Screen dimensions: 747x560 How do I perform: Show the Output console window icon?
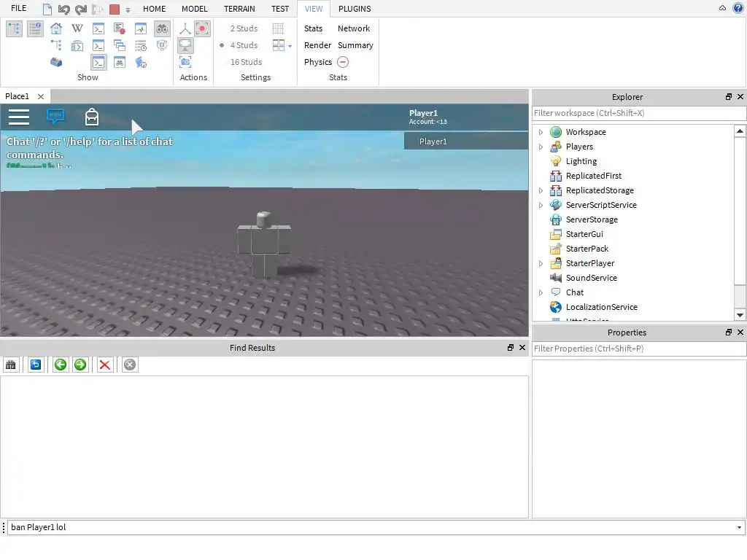point(98,28)
